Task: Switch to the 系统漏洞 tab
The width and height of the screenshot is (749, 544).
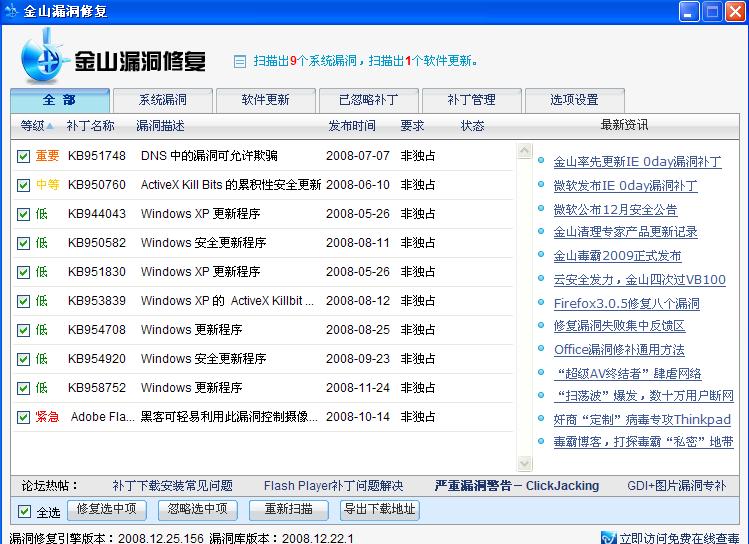Action: click(162, 100)
